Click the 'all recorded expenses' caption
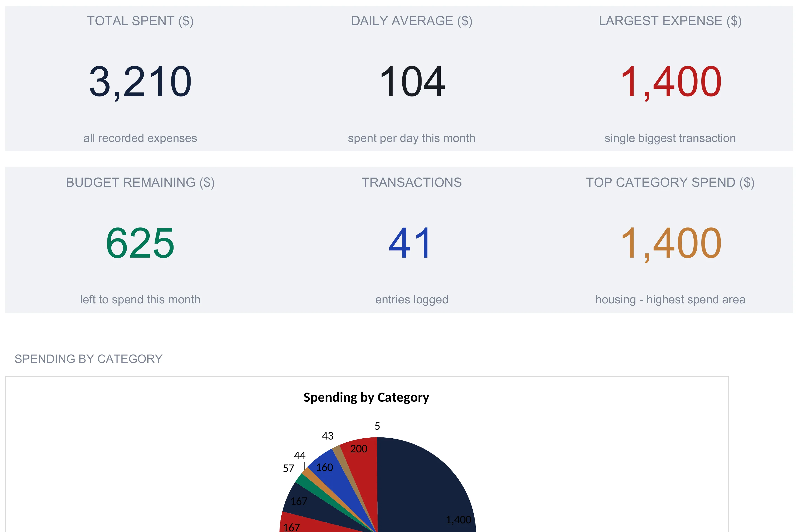Image resolution: width=798 pixels, height=532 pixels. pyautogui.click(x=140, y=138)
